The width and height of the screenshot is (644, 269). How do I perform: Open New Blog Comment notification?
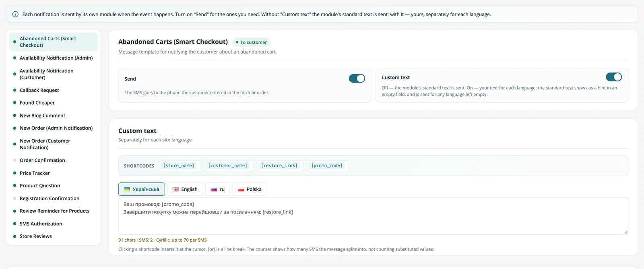tap(54, 116)
